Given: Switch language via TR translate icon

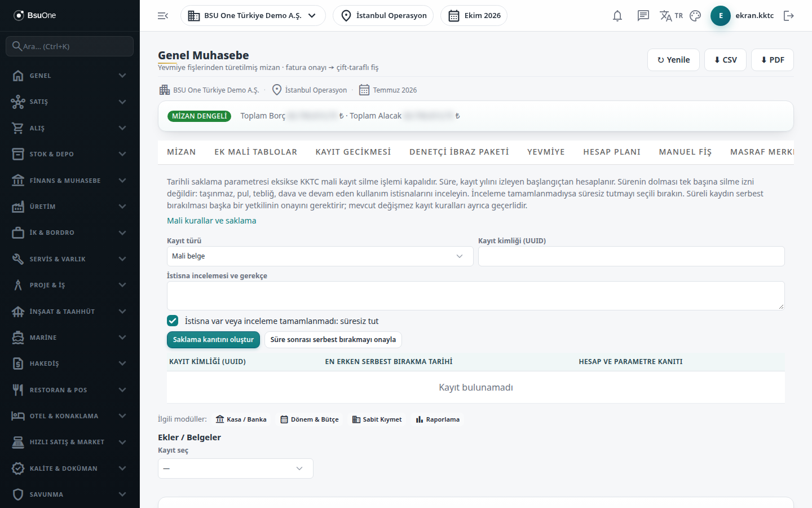Looking at the screenshot, I should point(671,16).
